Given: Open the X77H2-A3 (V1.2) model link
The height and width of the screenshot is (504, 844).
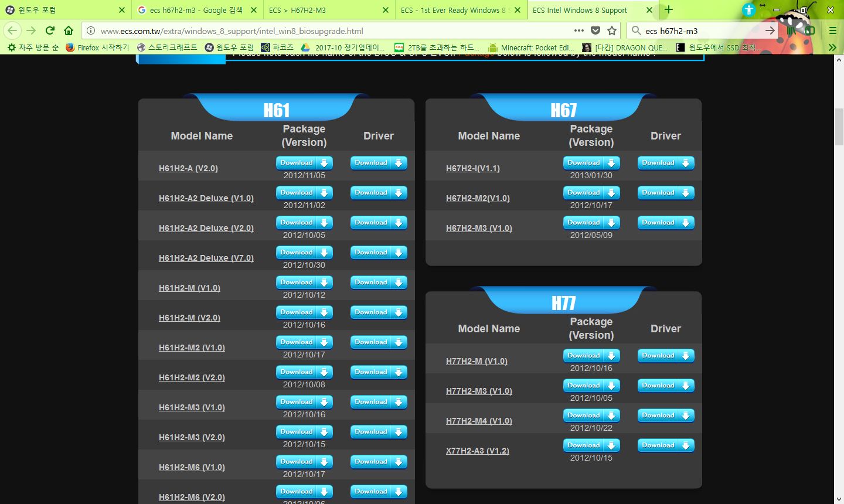Looking at the screenshot, I should pyautogui.click(x=478, y=451).
